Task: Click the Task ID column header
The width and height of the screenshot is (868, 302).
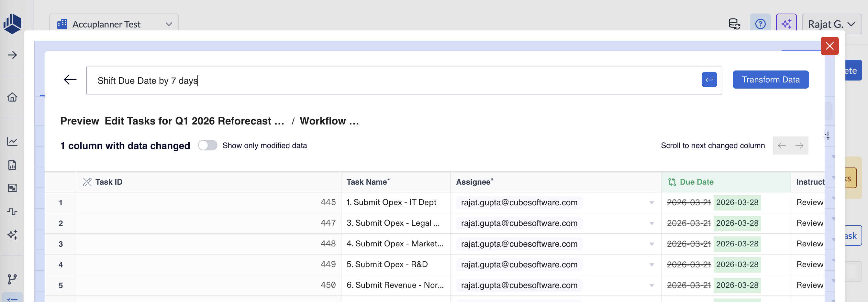Action: tap(108, 182)
